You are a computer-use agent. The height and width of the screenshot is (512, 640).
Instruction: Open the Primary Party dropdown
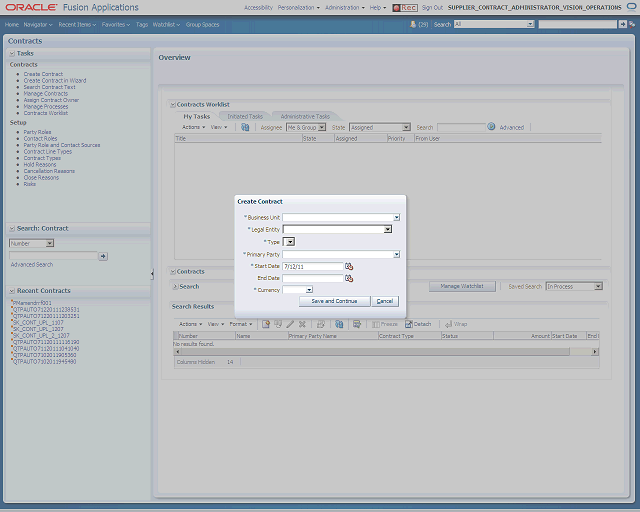point(396,254)
